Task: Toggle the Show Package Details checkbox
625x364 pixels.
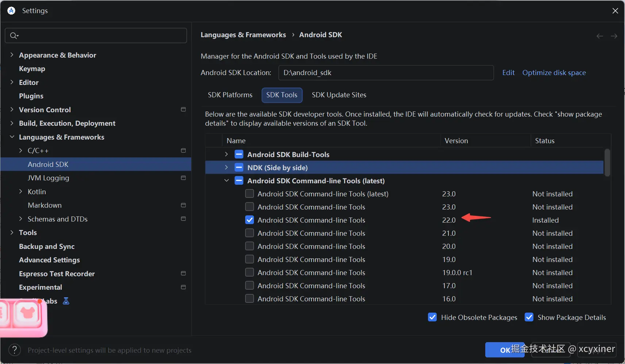Action: click(529, 317)
